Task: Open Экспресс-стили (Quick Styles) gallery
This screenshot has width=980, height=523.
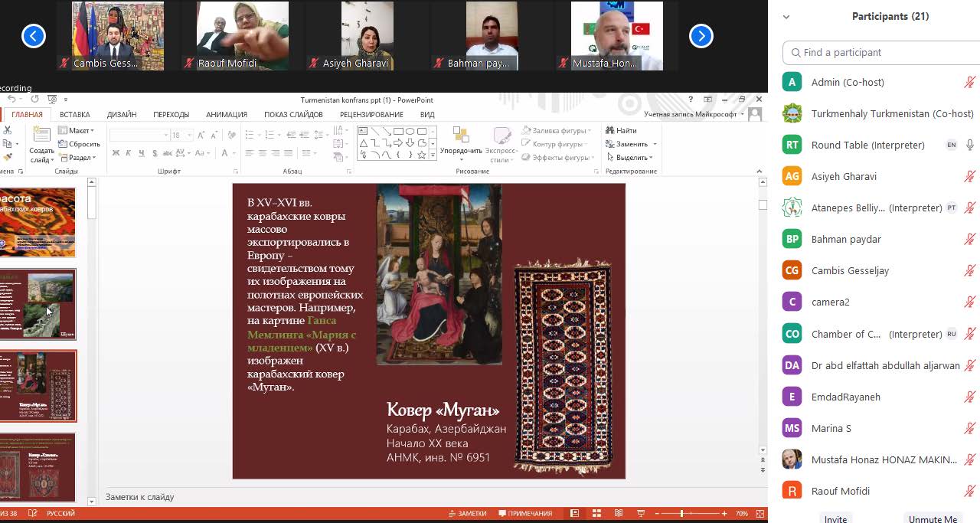Action: pos(501,145)
